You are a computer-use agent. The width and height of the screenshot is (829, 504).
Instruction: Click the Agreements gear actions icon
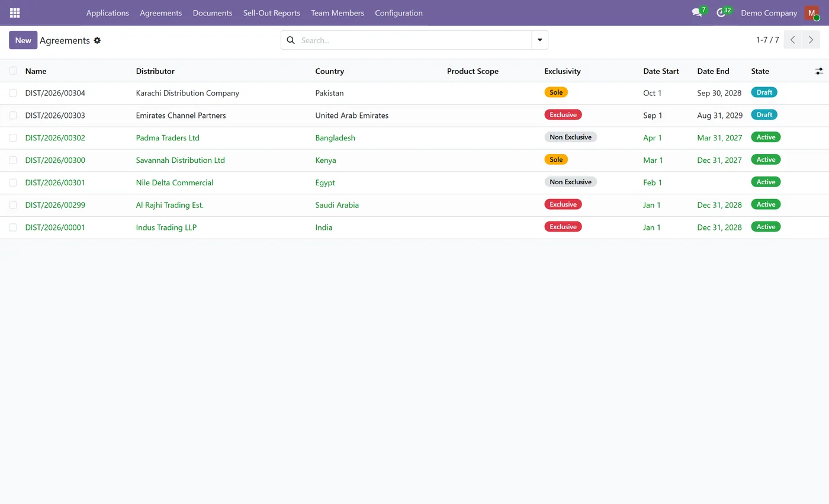[97, 40]
